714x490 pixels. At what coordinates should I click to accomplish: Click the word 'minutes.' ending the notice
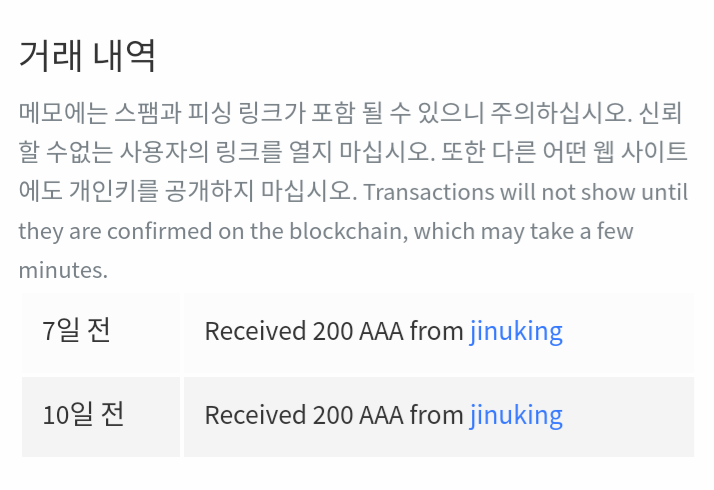pyautogui.click(x=63, y=270)
